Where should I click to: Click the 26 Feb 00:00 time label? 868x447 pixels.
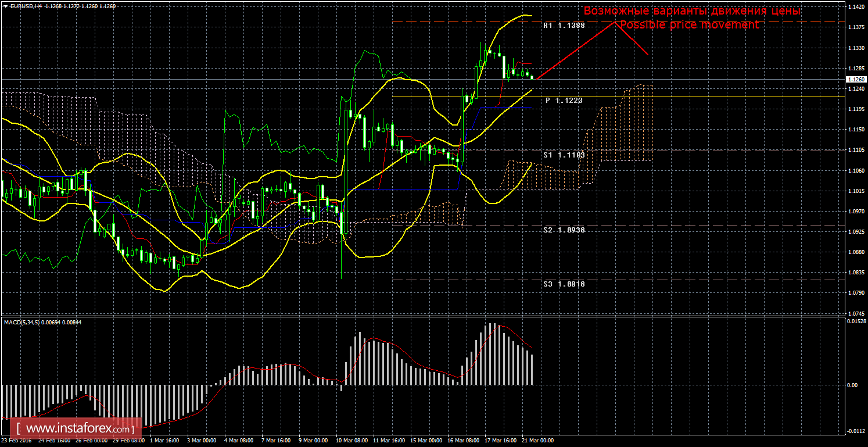coord(92,441)
